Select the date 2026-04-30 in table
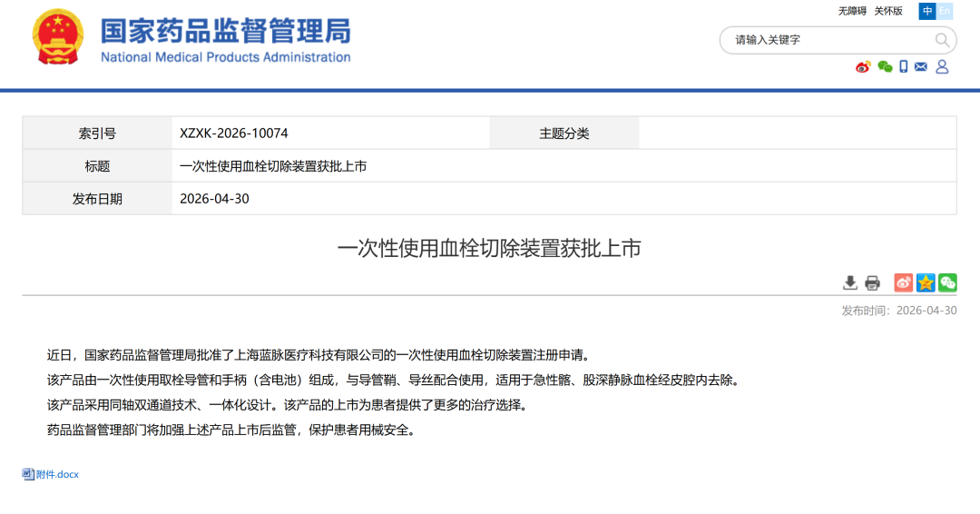The height and width of the screenshot is (514, 980). (214, 199)
